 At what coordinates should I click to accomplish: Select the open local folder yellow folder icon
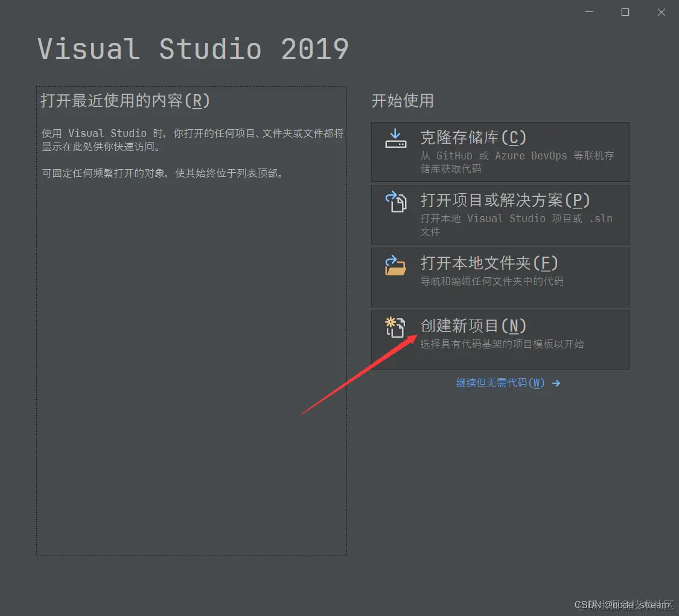click(x=395, y=266)
